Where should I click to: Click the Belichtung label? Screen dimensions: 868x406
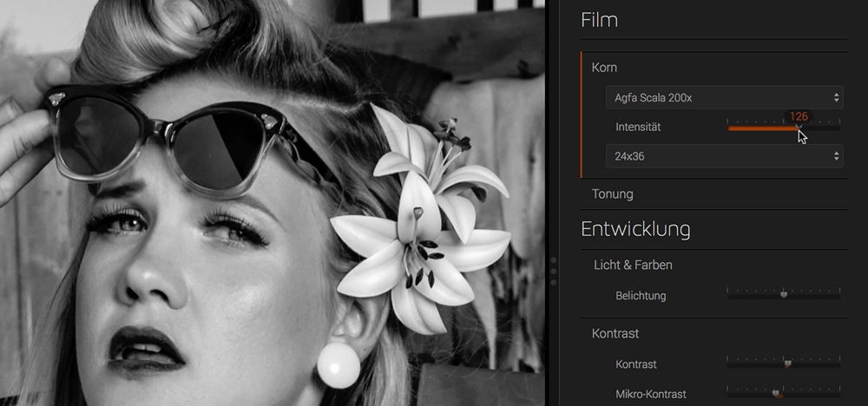(641, 296)
